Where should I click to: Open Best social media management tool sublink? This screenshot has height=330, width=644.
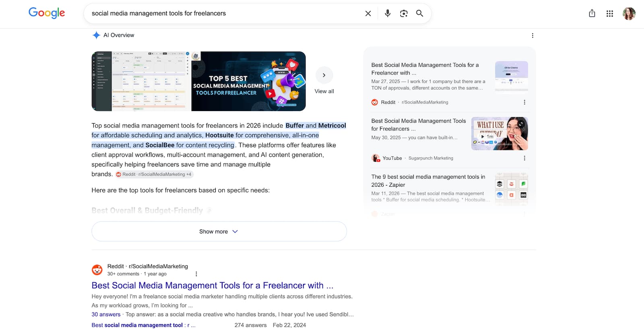[143, 325]
